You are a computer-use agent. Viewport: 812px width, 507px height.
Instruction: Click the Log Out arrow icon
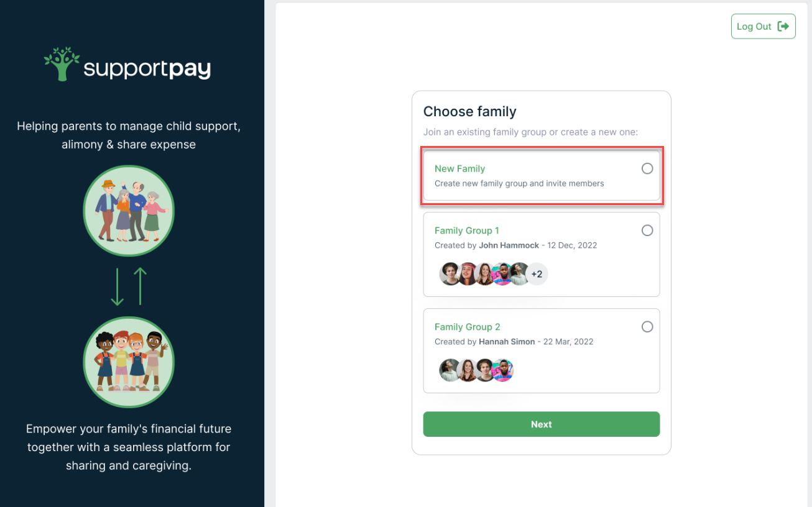[783, 26]
